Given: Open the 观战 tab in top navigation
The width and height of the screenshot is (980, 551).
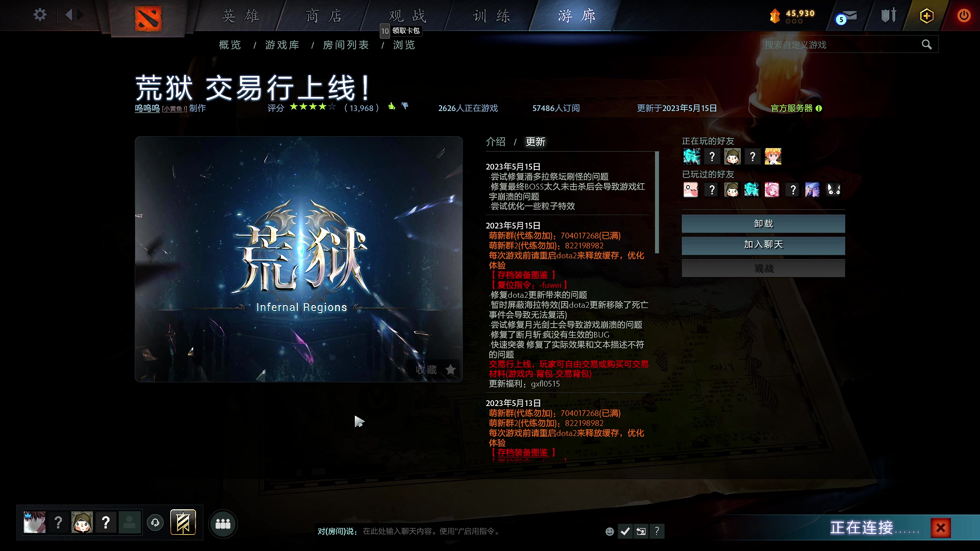Looking at the screenshot, I should point(407,16).
